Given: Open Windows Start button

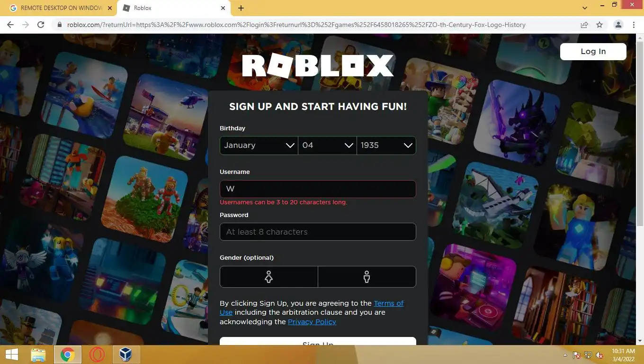Looking at the screenshot, I should pos(12,355).
